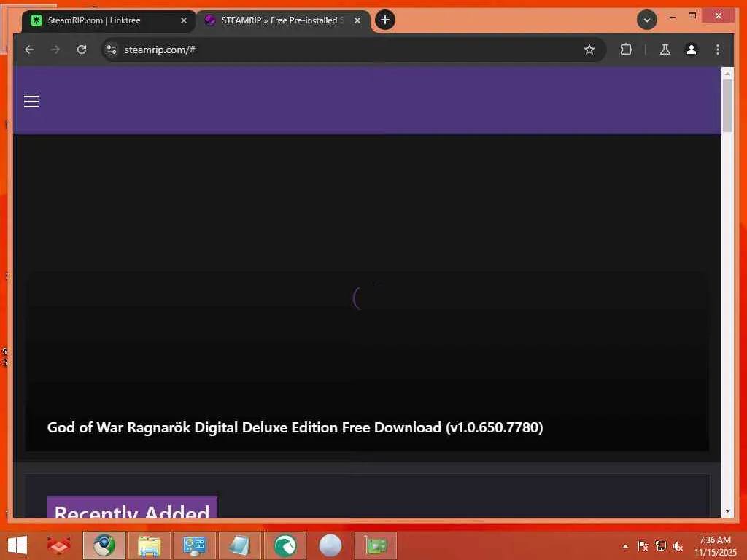Screen dimensions: 747x560
Task: Click the Chromium browser taskbar icon
Action: click(104, 545)
